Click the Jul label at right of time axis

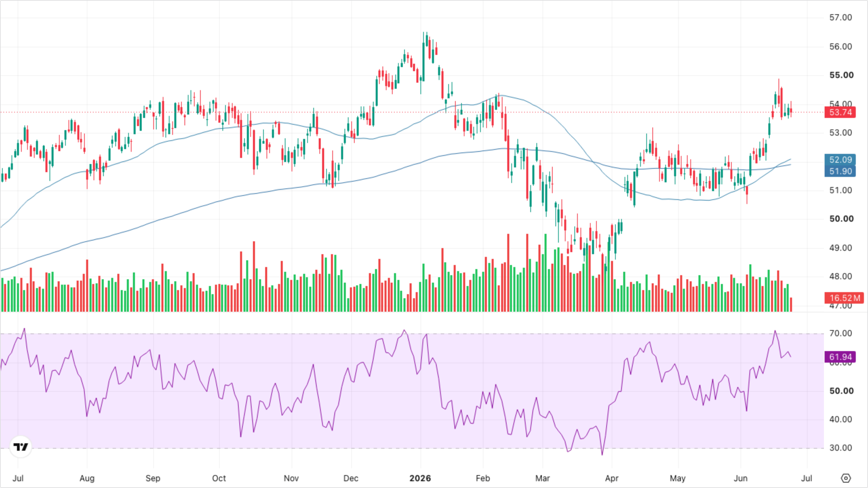(x=807, y=478)
